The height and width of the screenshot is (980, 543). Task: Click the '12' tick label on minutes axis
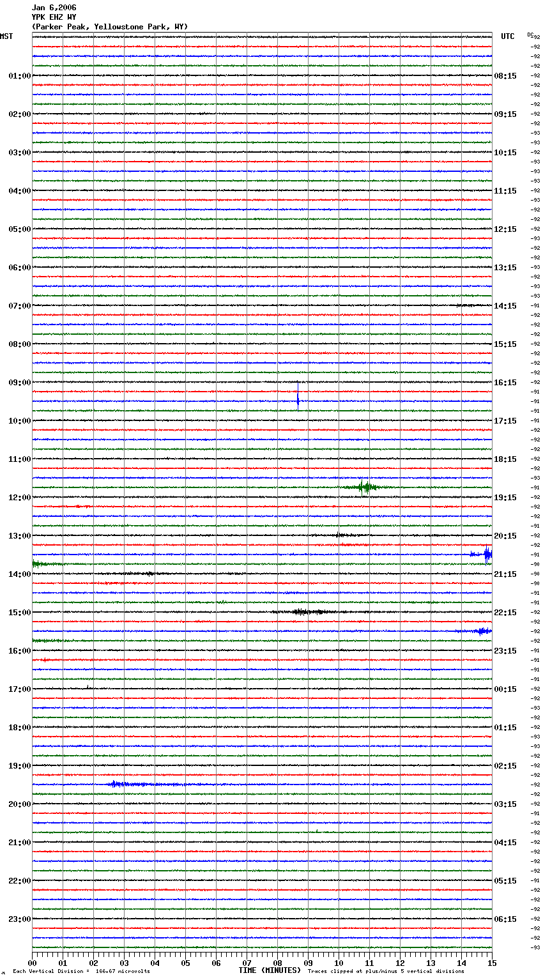400,963
